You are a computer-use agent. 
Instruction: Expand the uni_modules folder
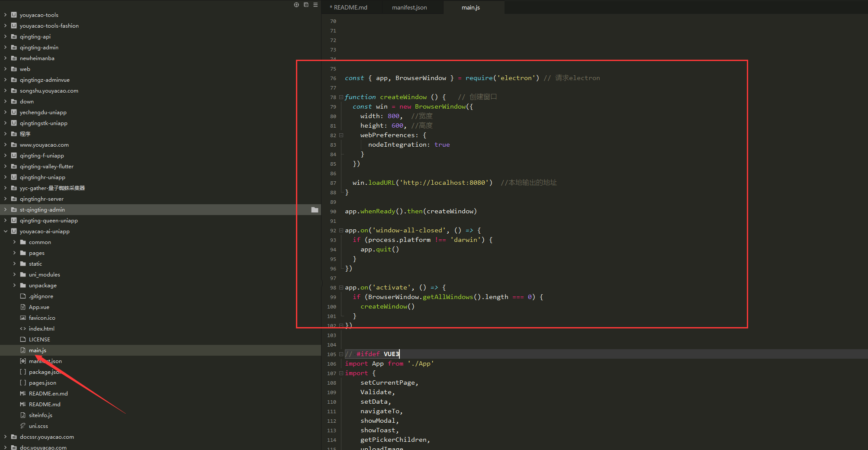pyautogui.click(x=14, y=274)
